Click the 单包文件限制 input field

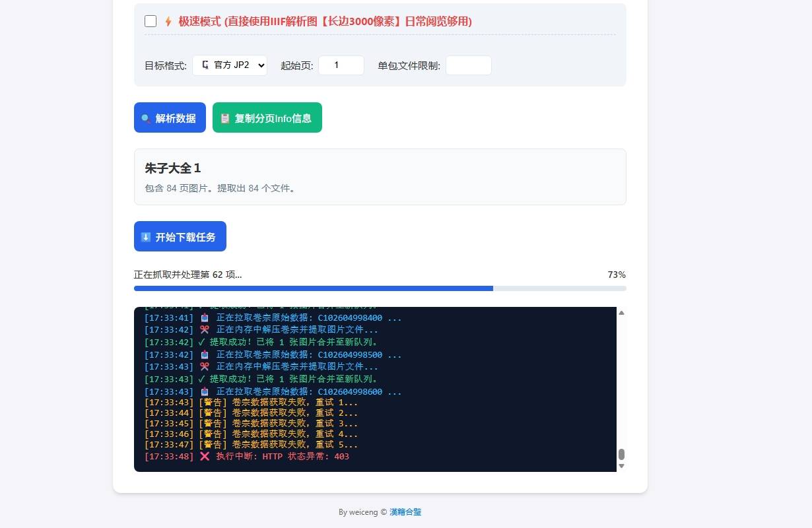(469, 65)
